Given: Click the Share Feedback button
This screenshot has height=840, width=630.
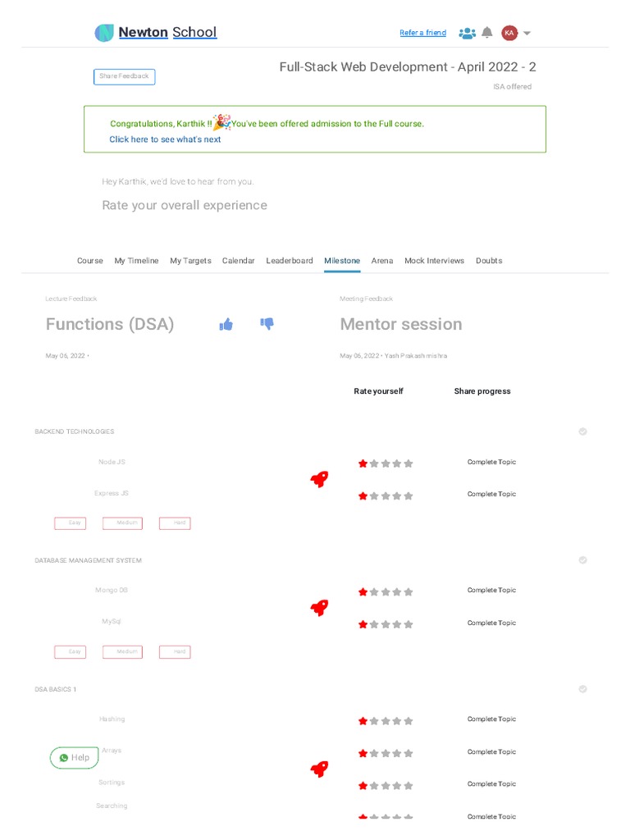Looking at the screenshot, I should pos(124,76).
